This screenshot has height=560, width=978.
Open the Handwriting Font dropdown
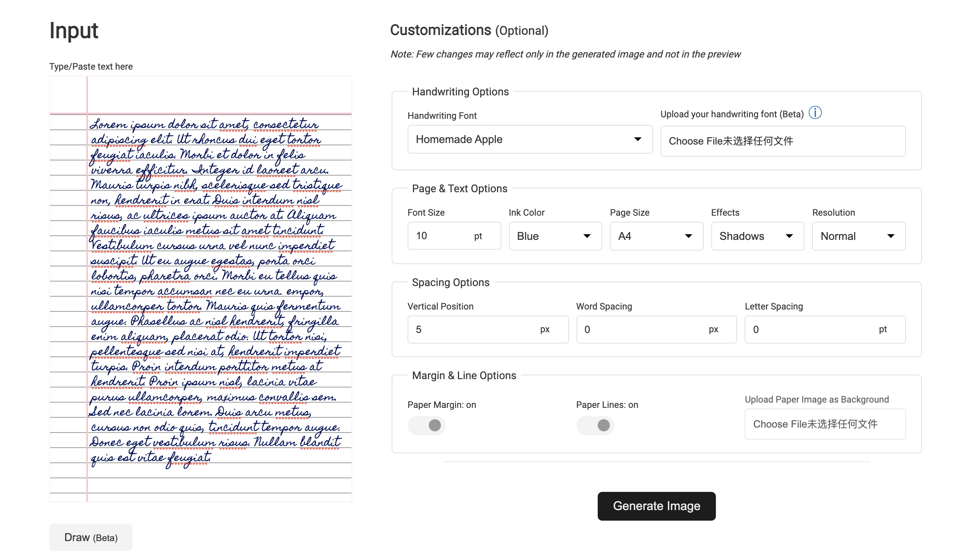click(x=529, y=139)
